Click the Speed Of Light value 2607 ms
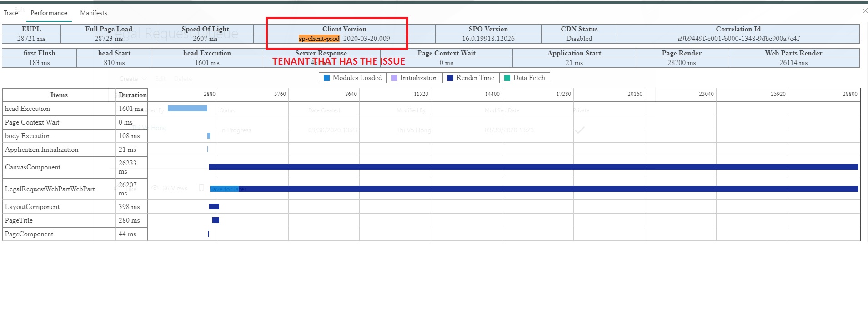868x324 pixels. point(205,39)
